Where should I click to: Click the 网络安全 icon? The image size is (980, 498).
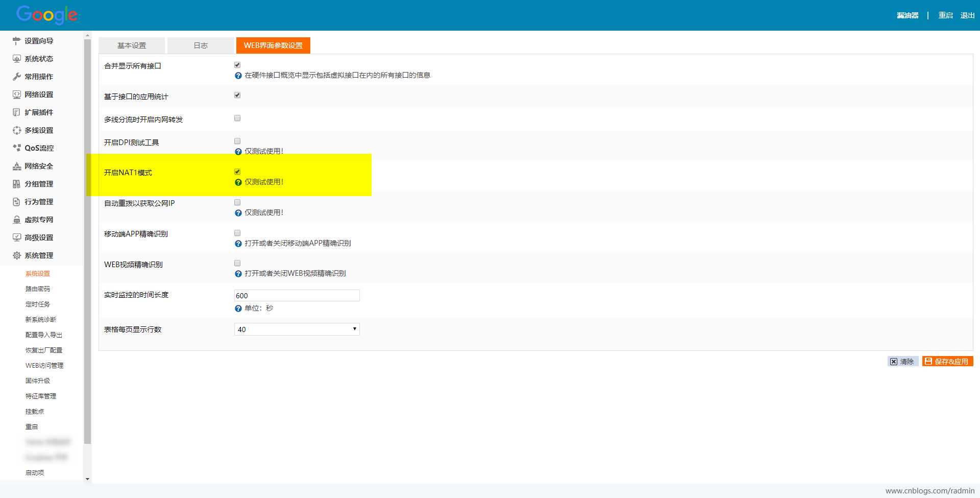16,166
